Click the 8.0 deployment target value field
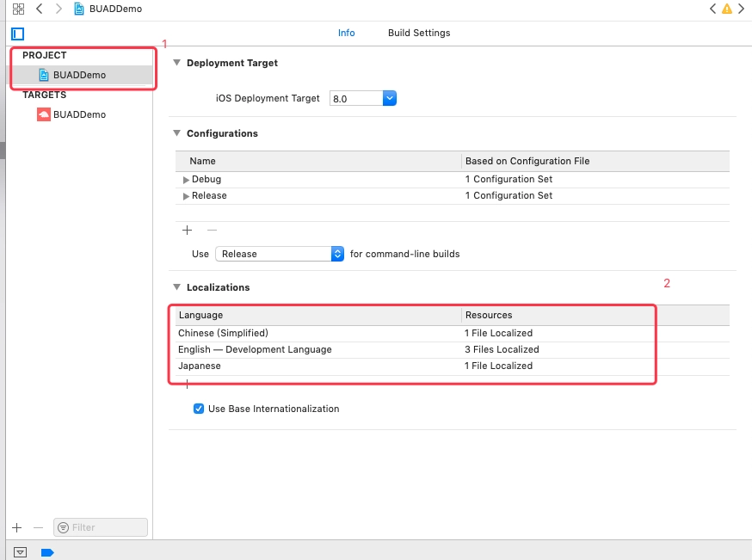The height and width of the screenshot is (560, 752). click(356, 98)
